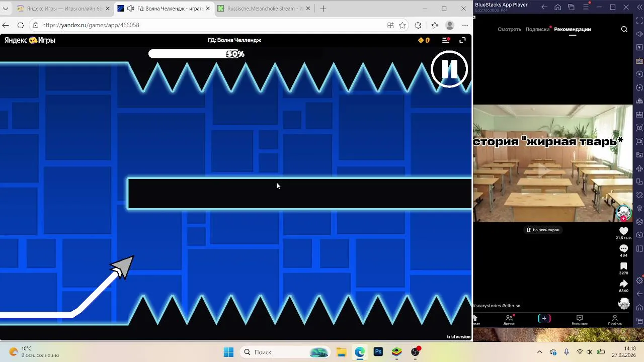Create a new TikTok post with plus button
Screen dimensions: 644x362
coord(544,318)
